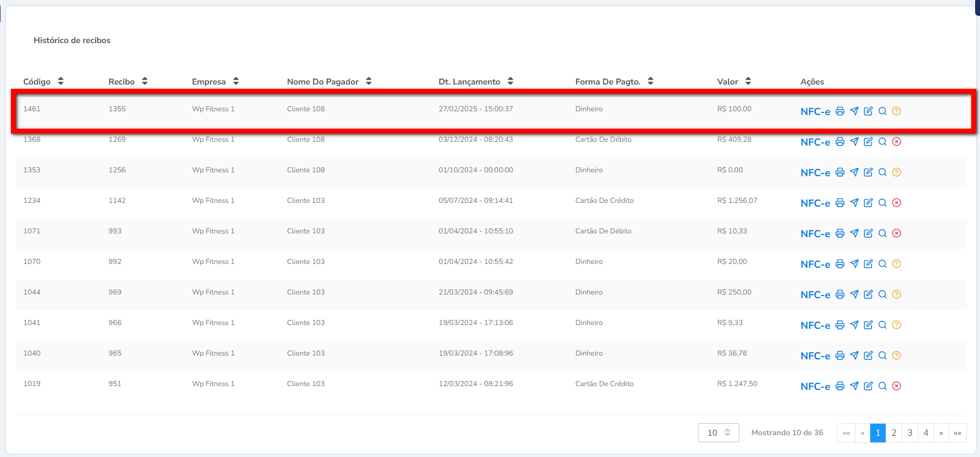Image resolution: width=980 pixels, height=457 pixels.
Task: Go to page 2 of receipts
Action: (x=894, y=433)
